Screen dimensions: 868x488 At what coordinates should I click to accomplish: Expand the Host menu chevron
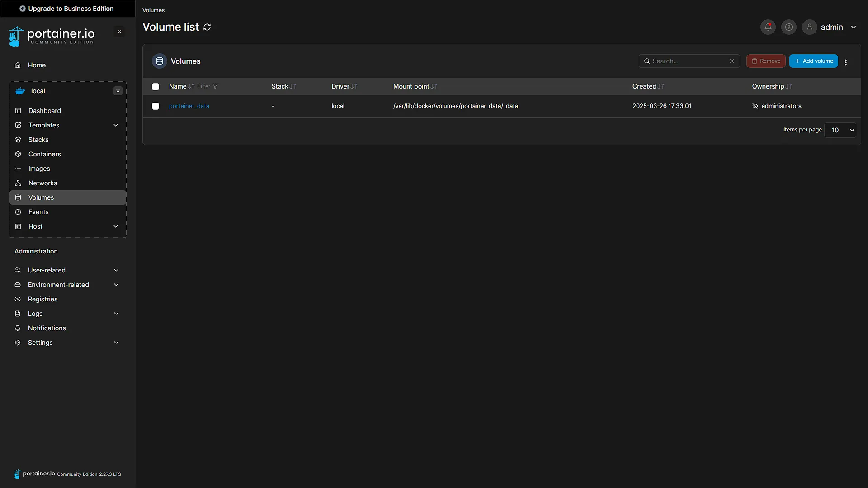116,226
